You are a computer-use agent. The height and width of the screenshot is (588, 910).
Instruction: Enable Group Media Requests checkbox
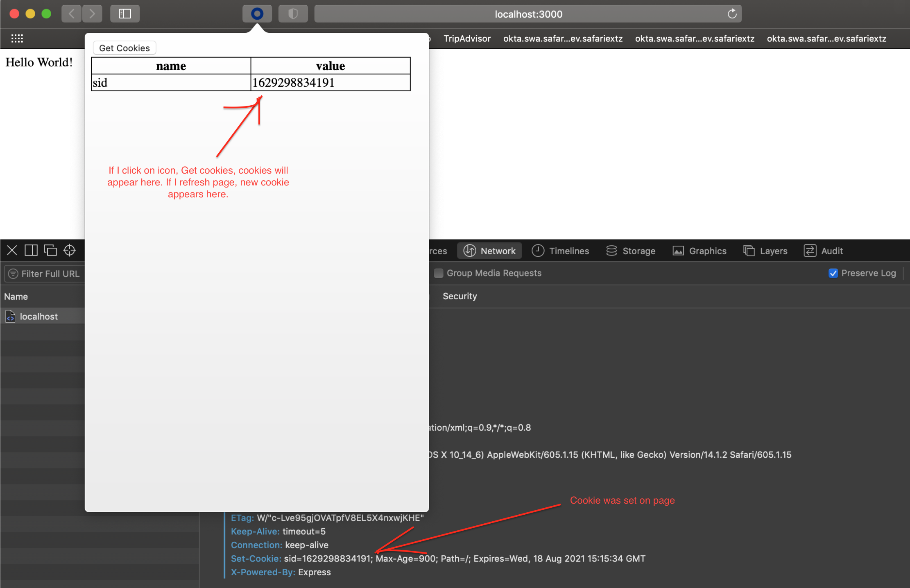[439, 273]
